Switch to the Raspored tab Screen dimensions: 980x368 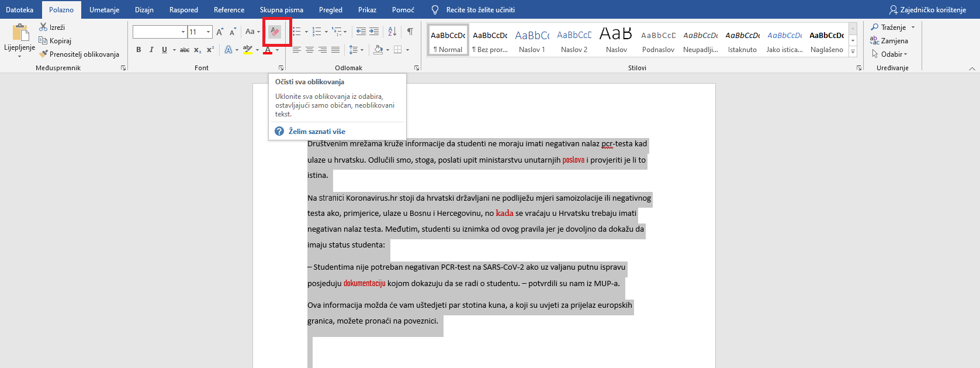[183, 10]
